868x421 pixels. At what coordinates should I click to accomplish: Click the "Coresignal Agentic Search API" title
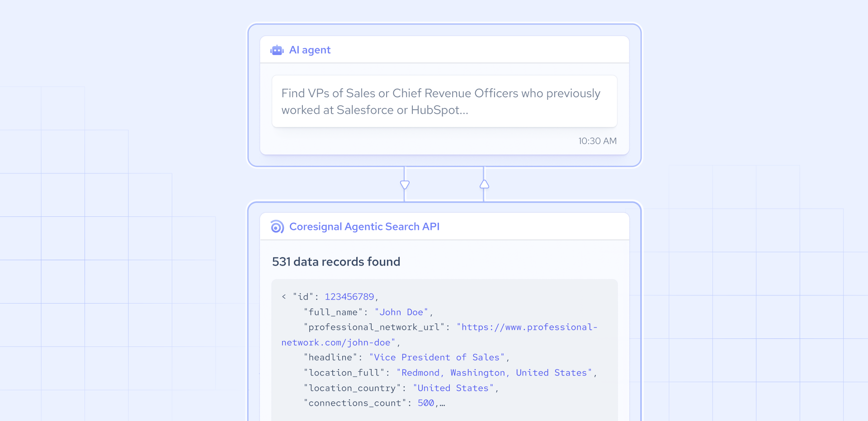pyautogui.click(x=364, y=227)
